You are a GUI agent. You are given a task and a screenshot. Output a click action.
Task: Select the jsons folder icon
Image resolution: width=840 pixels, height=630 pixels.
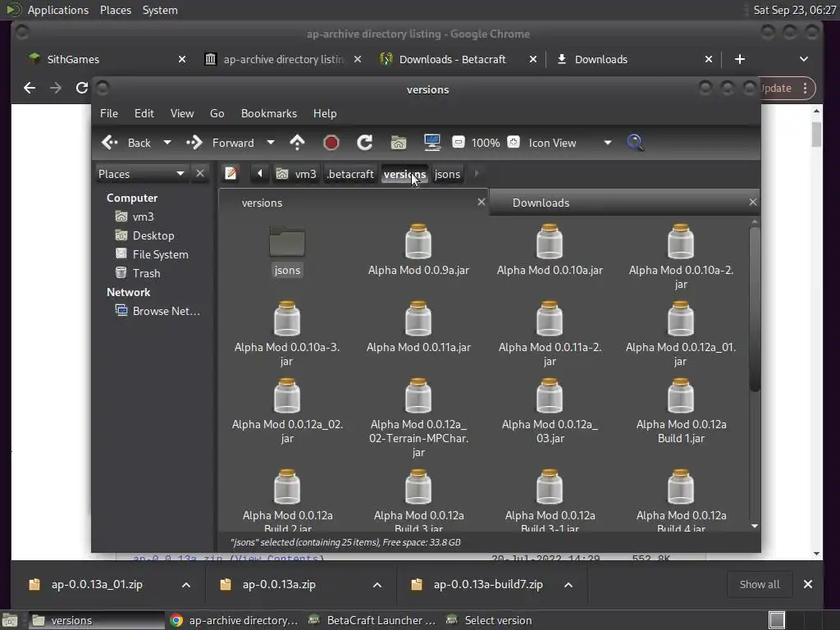coord(287,250)
